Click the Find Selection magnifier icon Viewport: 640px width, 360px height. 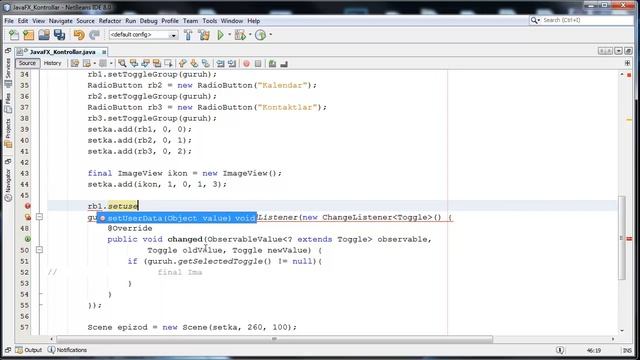pyautogui.click(x=122, y=64)
